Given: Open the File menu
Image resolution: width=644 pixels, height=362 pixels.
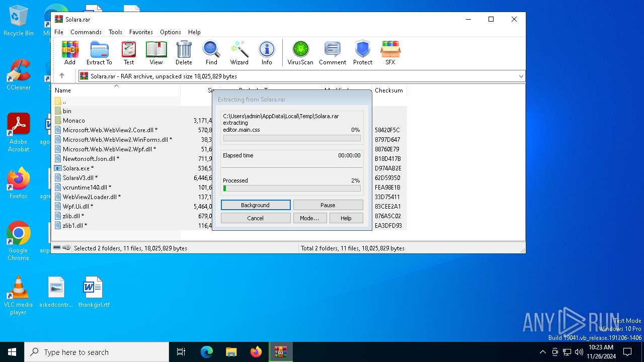Looking at the screenshot, I should [x=59, y=32].
